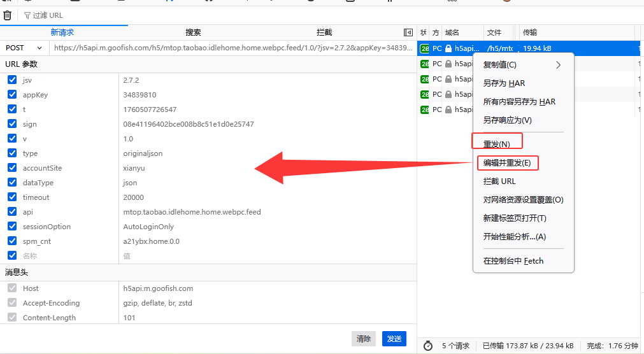Click the lock icon of the first request

[448, 48]
